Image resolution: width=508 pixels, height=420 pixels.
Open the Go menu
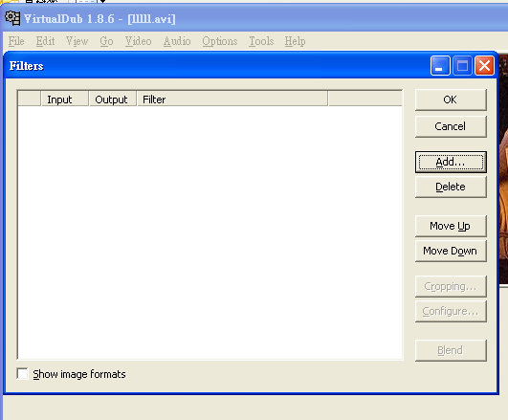[106, 41]
